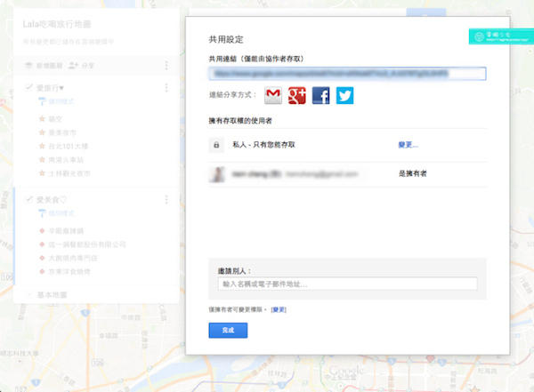Open the 愛美食 layer options menu

point(166,200)
